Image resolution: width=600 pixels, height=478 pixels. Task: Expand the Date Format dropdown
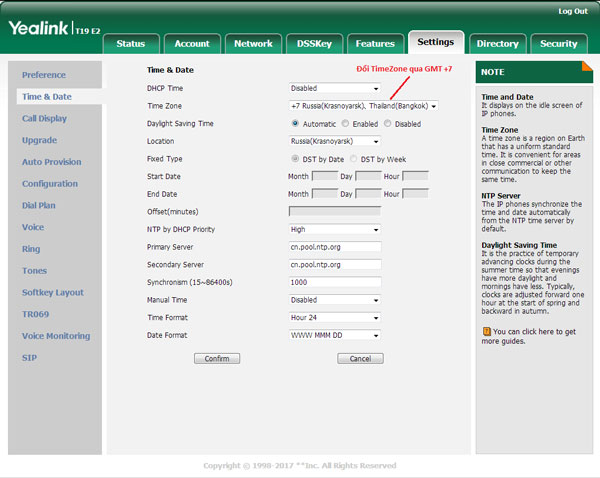tap(334, 335)
